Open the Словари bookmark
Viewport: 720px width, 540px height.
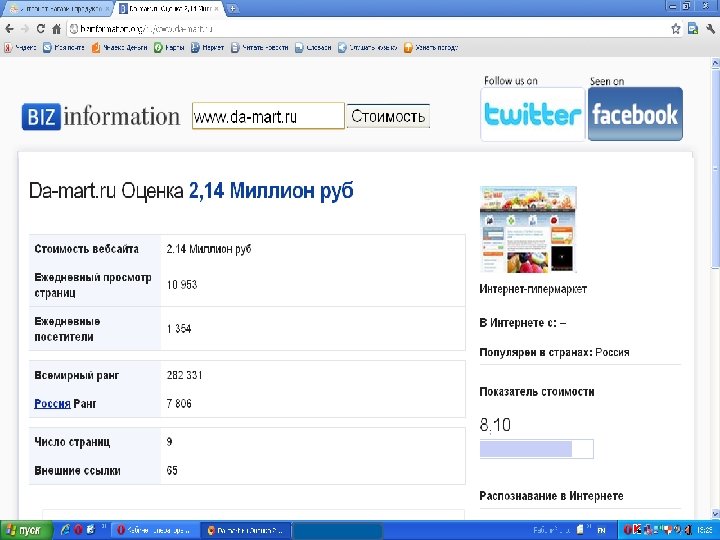(x=313, y=47)
